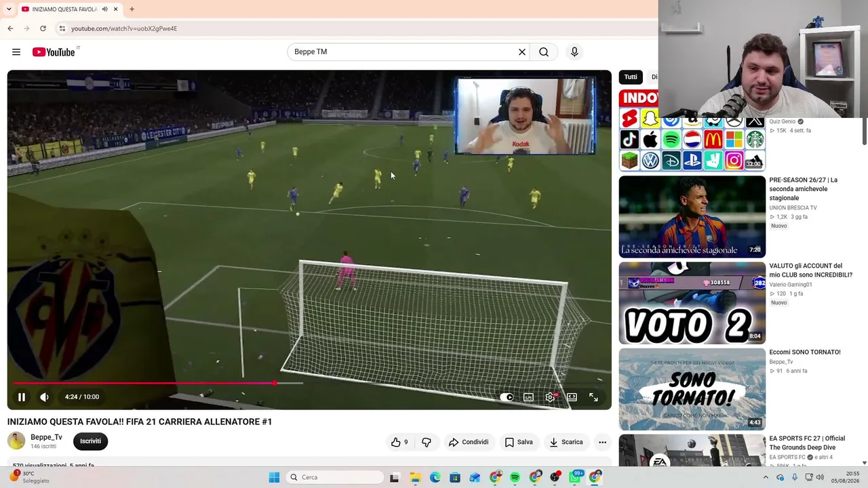This screenshot has height=488, width=868.
Task: Switch to theater mode
Action: 572,397
